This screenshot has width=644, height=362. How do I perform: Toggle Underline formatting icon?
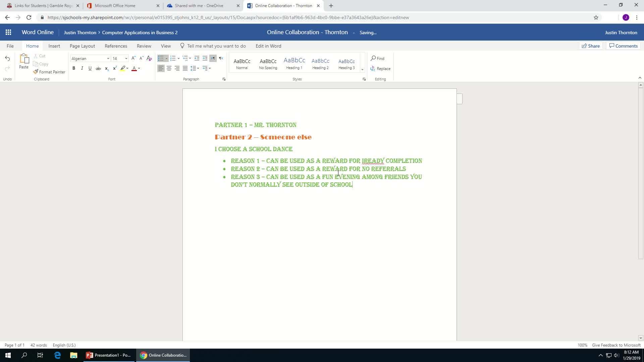pyautogui.click(x=90, y=68)
